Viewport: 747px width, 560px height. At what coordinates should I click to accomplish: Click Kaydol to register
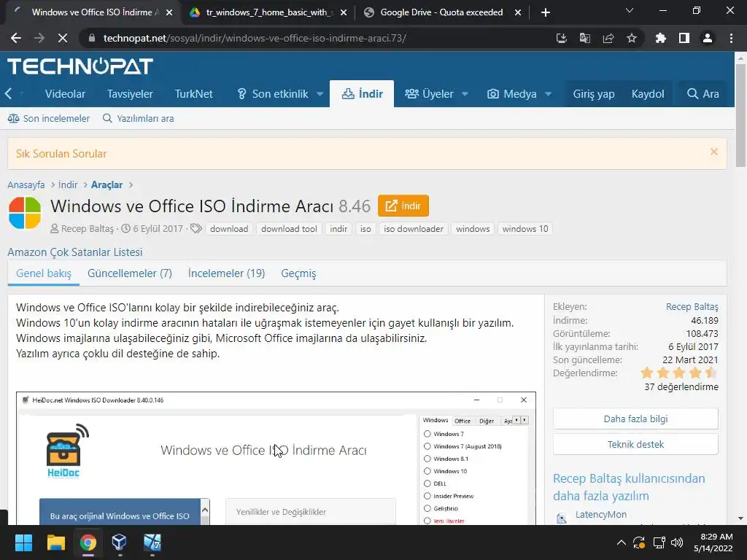click(648, 94)
